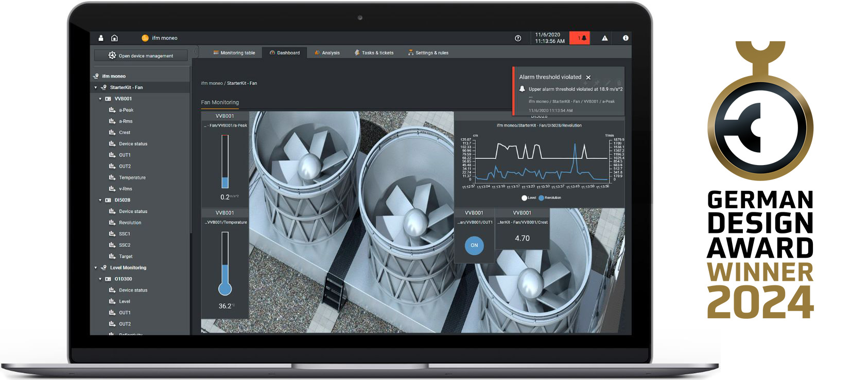Screen dimensions: 868x380
Task: Click the bell icon in alarm popup
Action: pos(522,89)
